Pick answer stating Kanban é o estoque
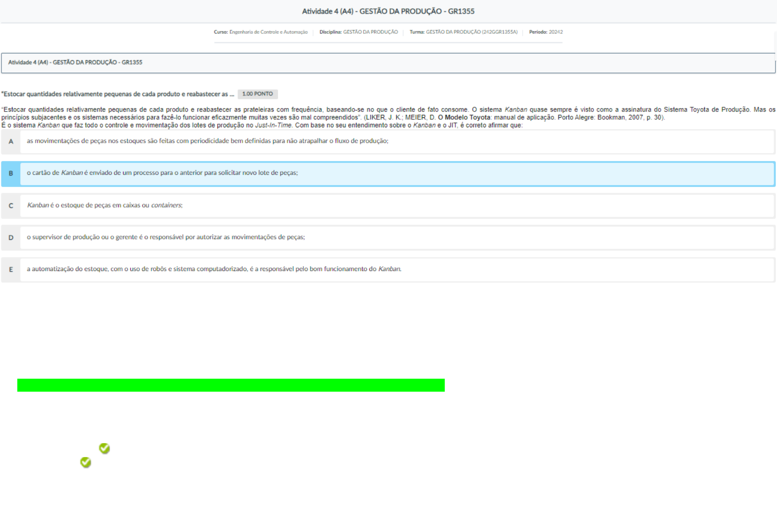This screenshot has width=777, height=532. click(104, 205)
